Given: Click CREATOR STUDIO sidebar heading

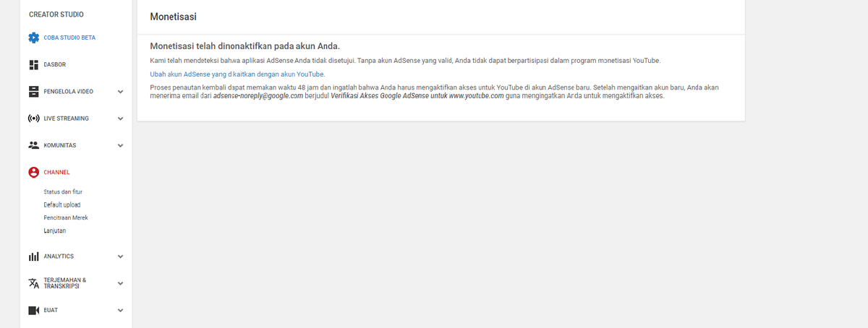Looking at the screenshot, I should 56,14.
